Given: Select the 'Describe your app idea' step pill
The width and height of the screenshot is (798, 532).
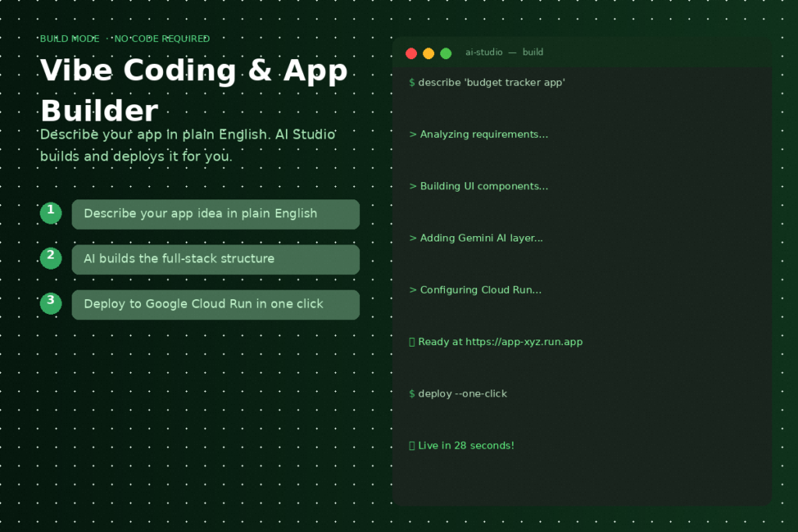Looking at the screenshot, I should [215, 213].
